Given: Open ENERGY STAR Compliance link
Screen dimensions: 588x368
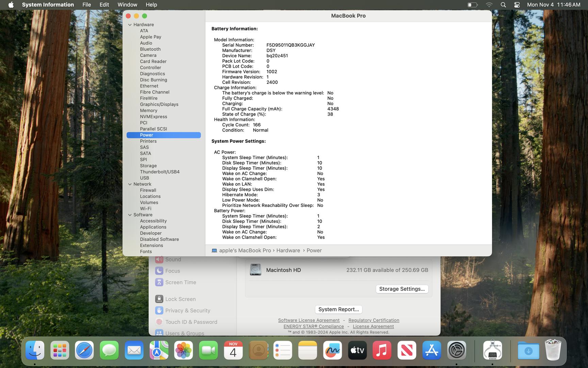Looking at the screenshot, I should (x=314, y=326).
